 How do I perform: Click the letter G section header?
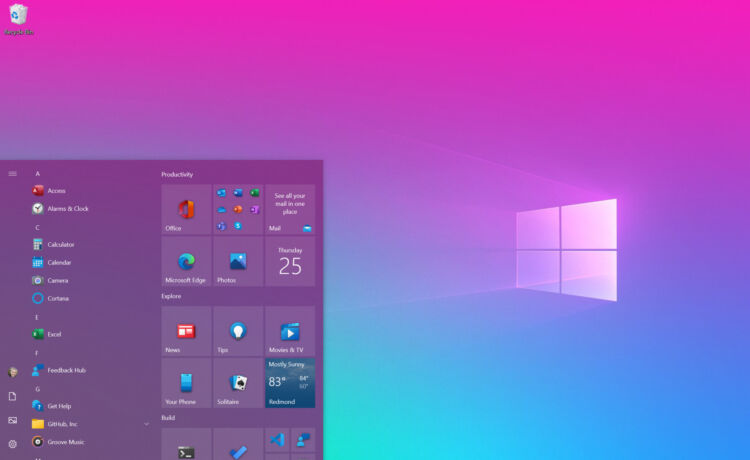37,389
